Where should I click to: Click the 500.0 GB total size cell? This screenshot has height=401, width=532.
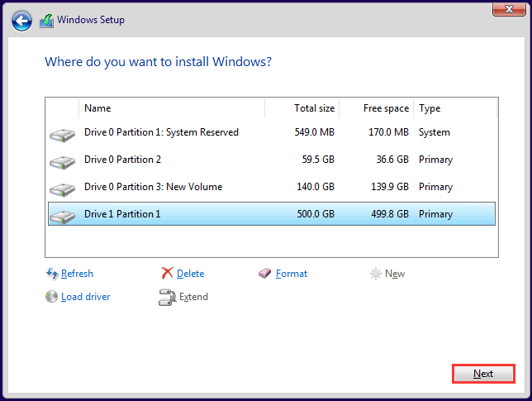[316, 214]
